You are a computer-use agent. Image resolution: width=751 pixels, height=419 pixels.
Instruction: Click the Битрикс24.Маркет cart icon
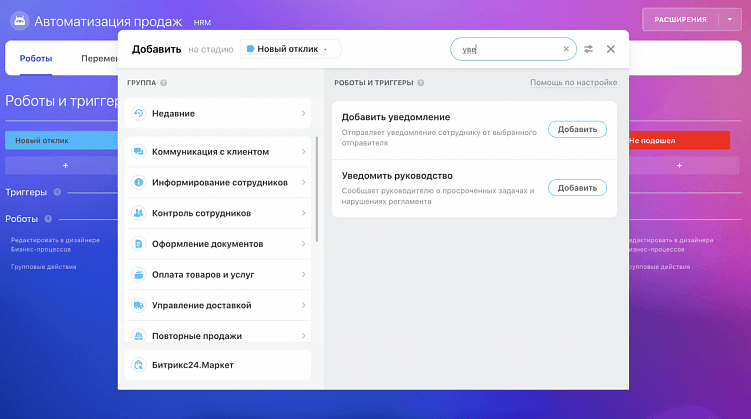(138, 365)
